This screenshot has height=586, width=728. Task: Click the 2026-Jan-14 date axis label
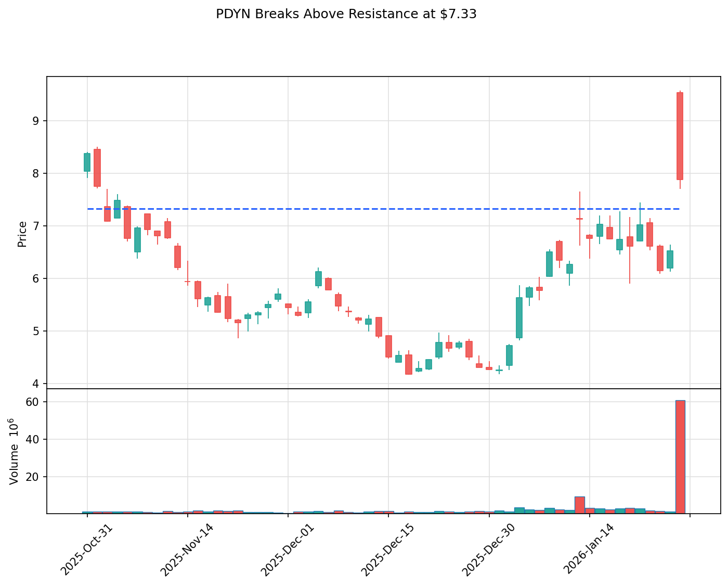tap(589, 549)
